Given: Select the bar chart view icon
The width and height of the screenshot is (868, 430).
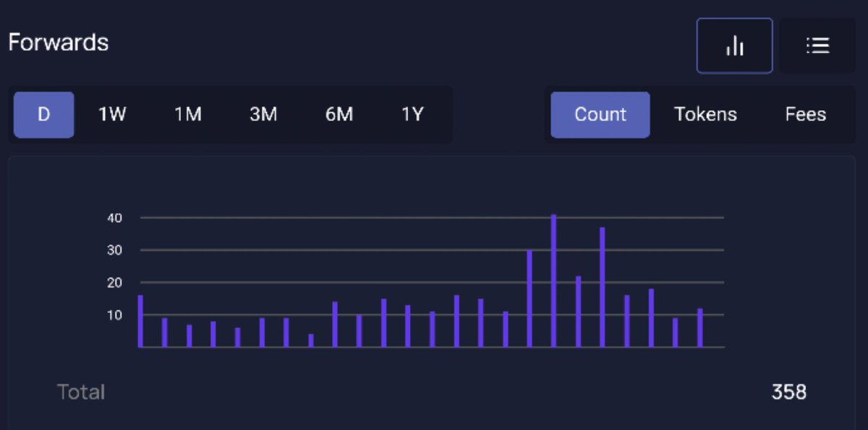Looking at the screenshot, I should (x=734, y=45).
